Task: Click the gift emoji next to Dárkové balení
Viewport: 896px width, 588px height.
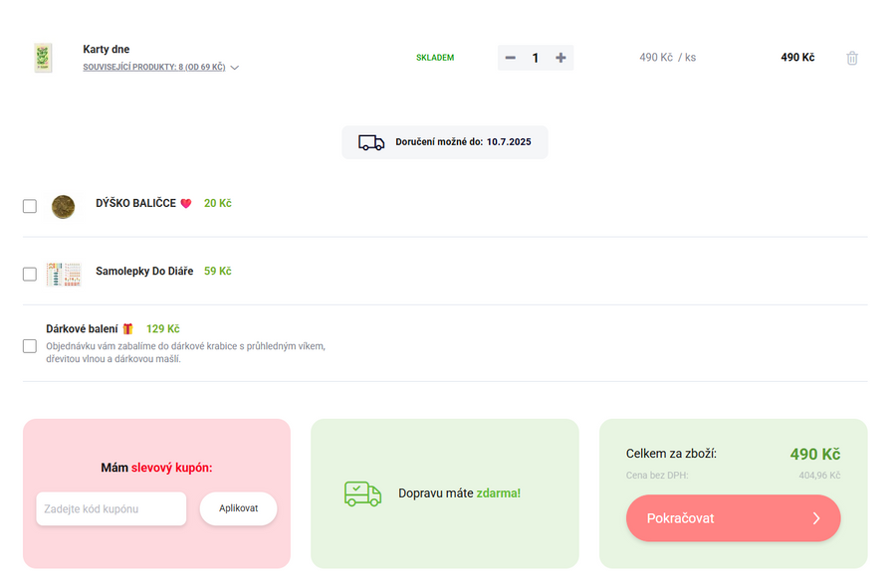Action: tap(127, 329)
